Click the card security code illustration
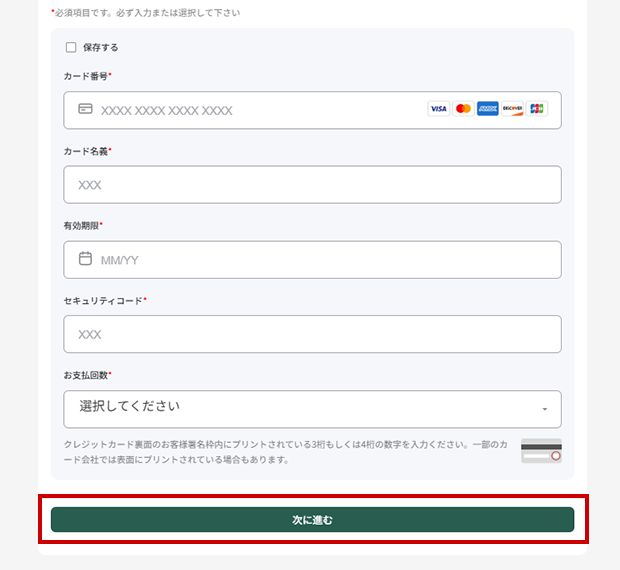Screen dimensions: 620x570 [x=541, y=451]
